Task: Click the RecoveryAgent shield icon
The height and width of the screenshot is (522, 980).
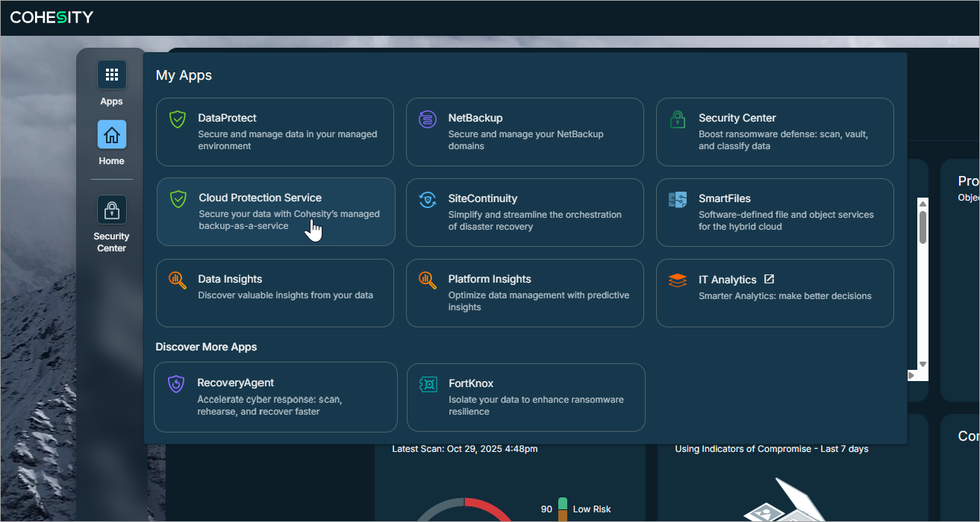Action: tap(176, 384)
